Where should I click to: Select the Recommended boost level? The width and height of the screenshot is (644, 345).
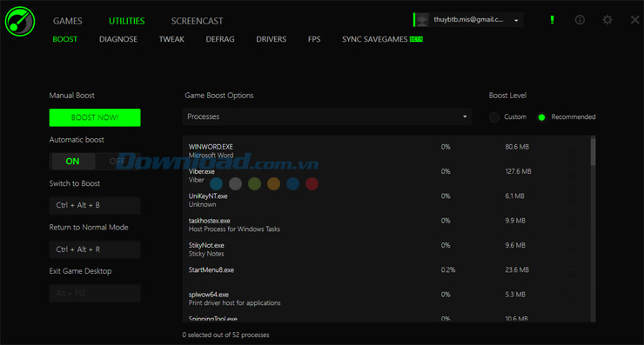[x=541, y=117]
